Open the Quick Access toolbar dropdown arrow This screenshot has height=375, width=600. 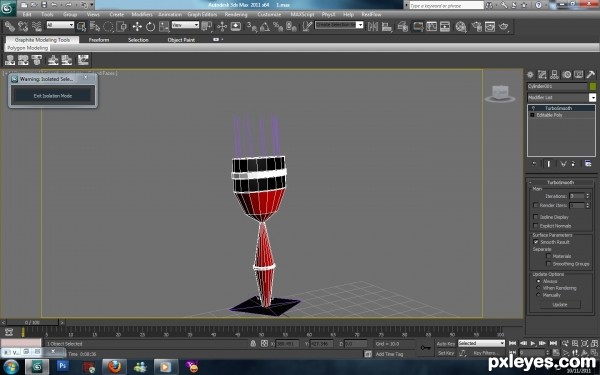[x=91, y=5]
